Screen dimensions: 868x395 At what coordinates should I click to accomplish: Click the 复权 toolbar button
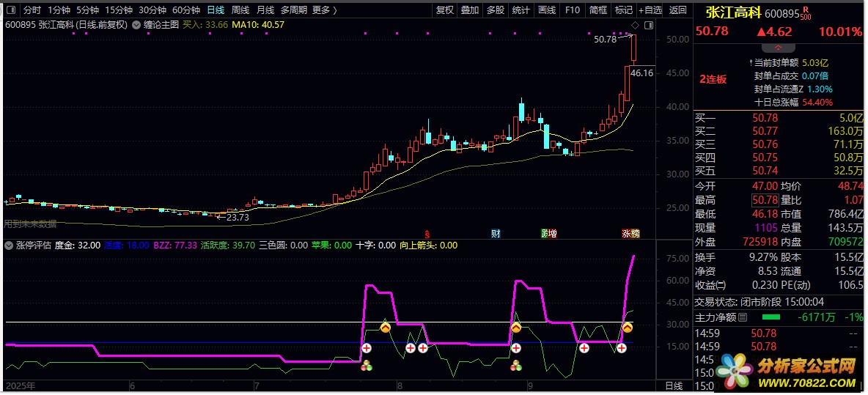pyautogui.click(x=445, y=10)
